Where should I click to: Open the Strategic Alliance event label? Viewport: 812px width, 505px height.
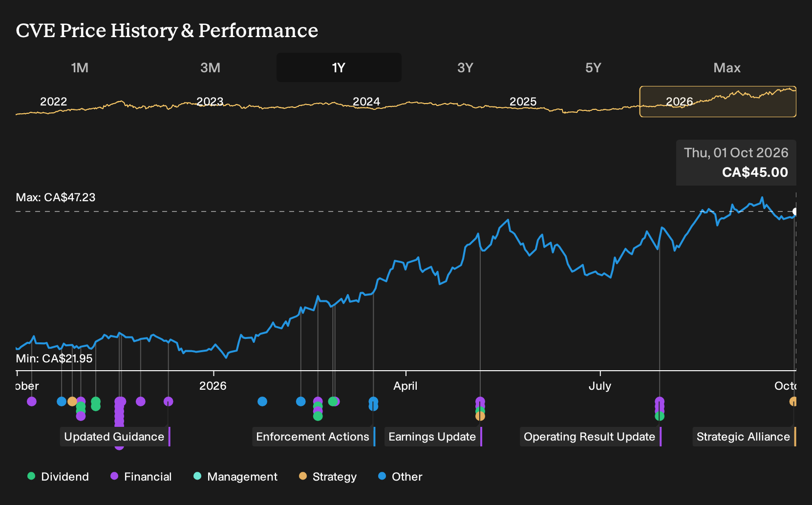point(744,437)
